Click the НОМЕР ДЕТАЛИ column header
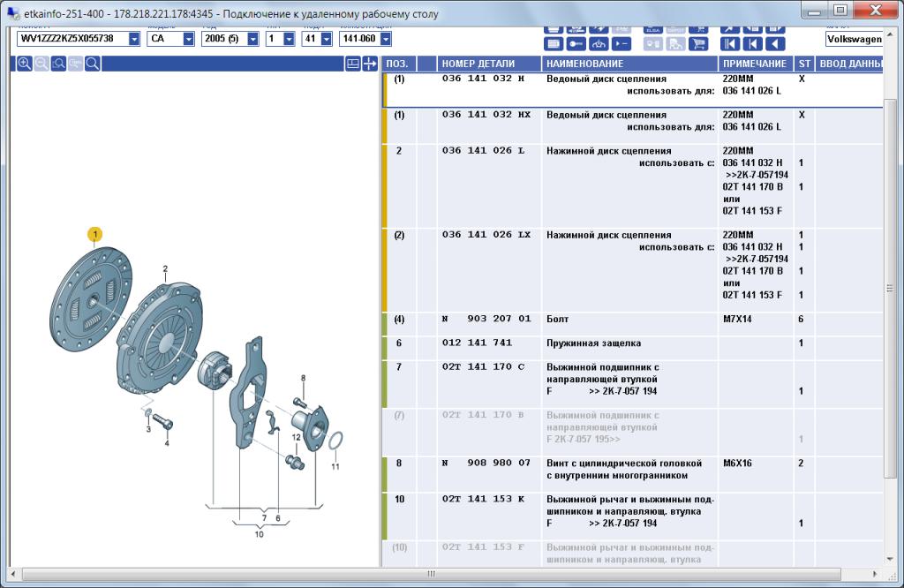The width and height of the screenshot is (904, 588). 488,64
